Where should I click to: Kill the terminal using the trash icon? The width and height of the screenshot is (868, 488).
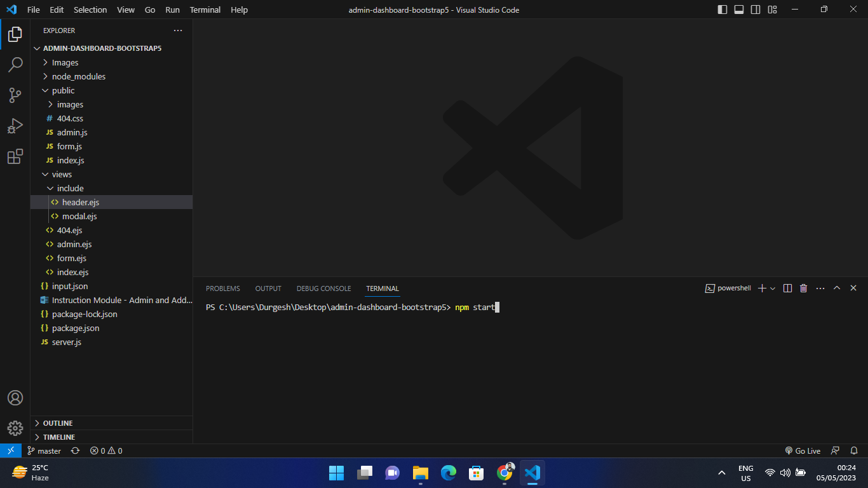point(803,288)
